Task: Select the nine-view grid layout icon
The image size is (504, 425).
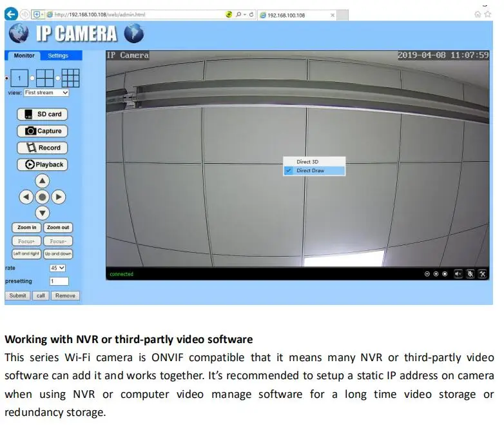Action: point(70,78)
